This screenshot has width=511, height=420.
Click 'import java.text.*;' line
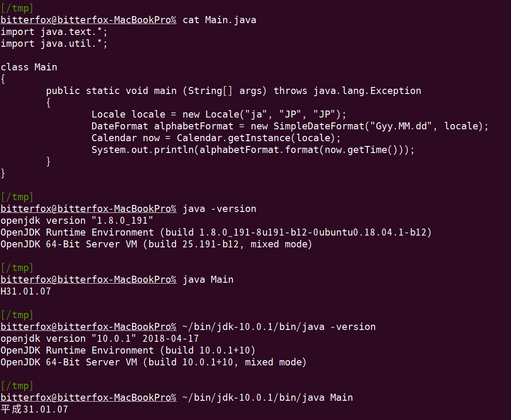pos(54,32)
